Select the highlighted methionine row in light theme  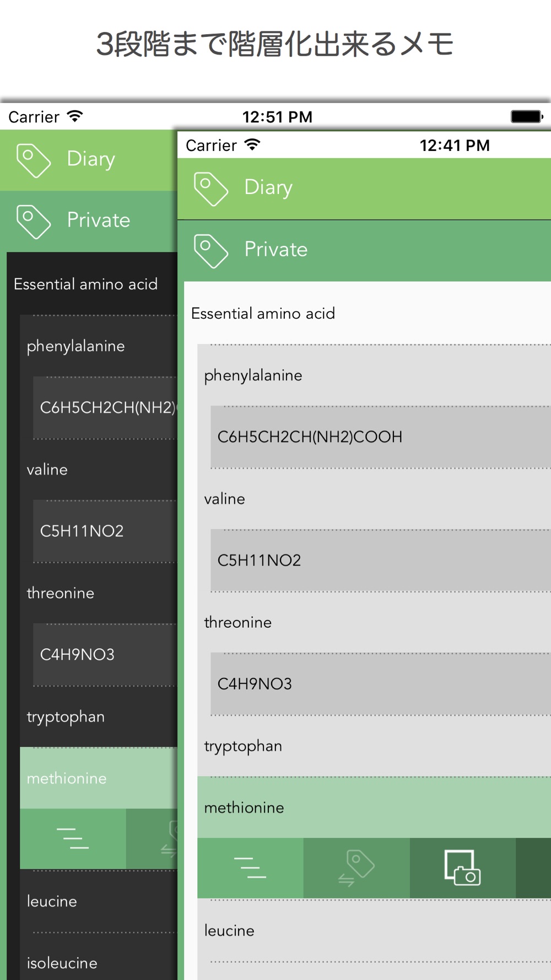tap(244, 807)
